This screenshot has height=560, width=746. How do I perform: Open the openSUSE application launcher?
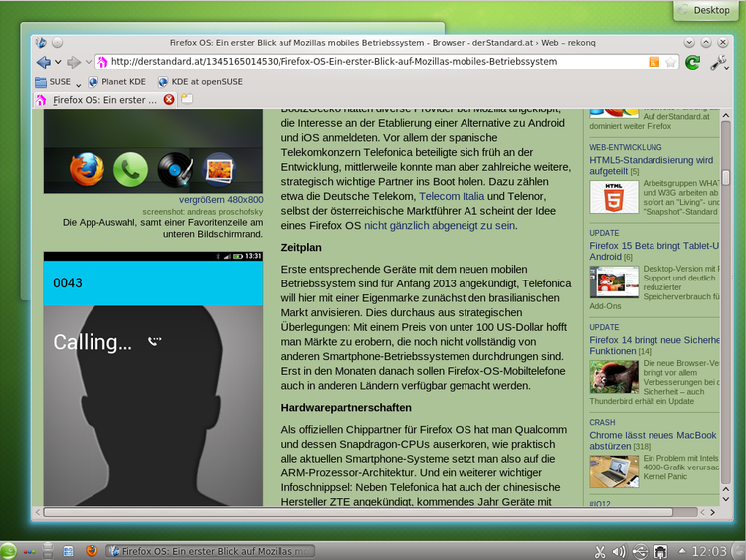(9, 550)
